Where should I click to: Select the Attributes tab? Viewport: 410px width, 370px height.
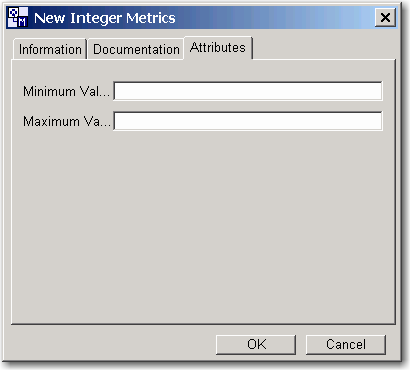click(x=218, y=48)
